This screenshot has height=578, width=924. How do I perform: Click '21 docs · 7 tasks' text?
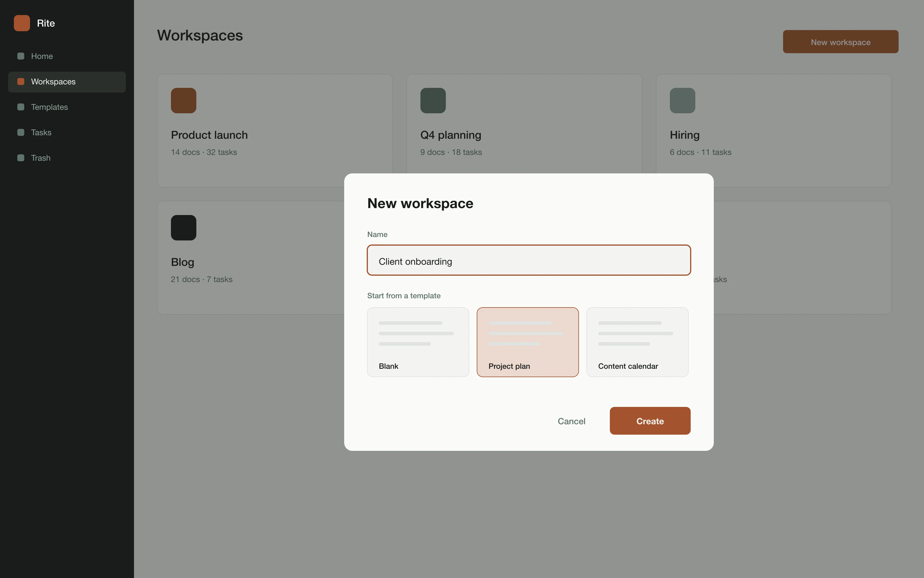coord(202,279)
